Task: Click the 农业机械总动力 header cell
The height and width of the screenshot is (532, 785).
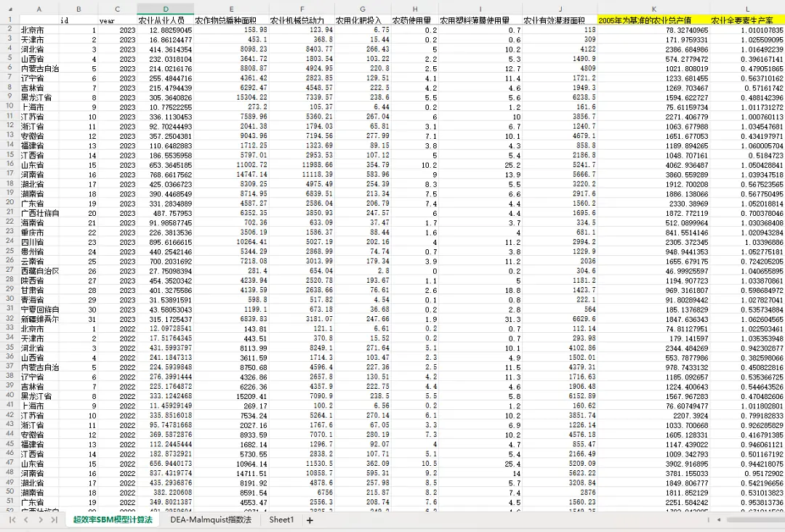Action: coord(302,20)
